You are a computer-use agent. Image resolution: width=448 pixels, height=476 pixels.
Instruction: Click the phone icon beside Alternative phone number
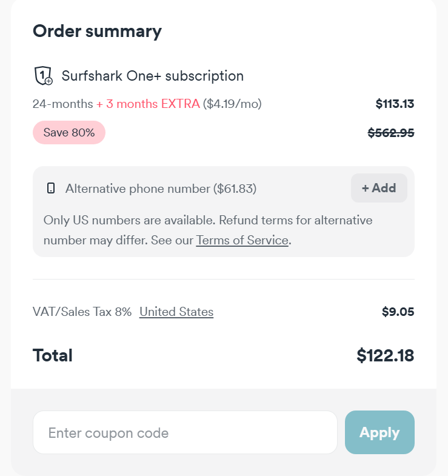coord(51,189)
